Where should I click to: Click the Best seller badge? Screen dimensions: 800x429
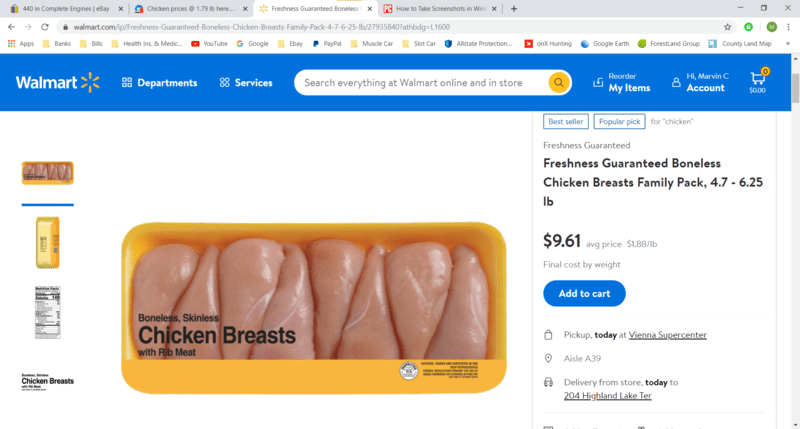pyautogui.click(x=565, y=121)
